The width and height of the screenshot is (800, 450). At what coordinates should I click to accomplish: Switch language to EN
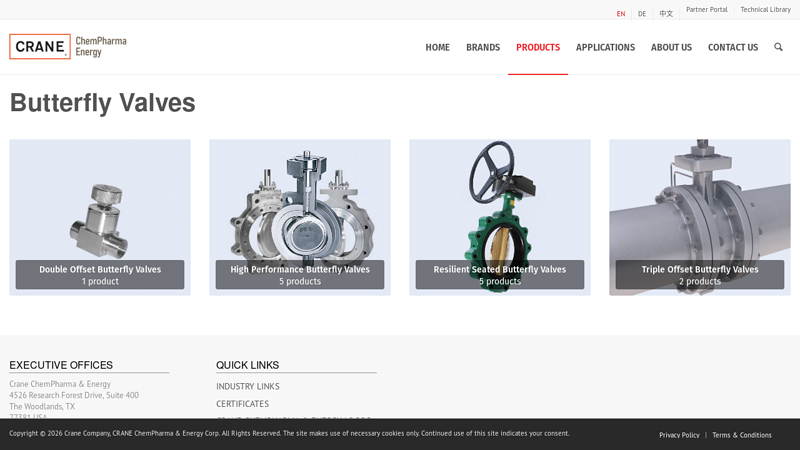point(620,14)
